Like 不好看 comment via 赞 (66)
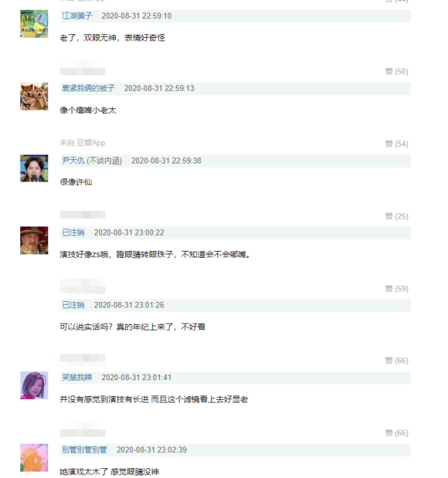Viewport: 448px width, 478px height. [396, 361]
